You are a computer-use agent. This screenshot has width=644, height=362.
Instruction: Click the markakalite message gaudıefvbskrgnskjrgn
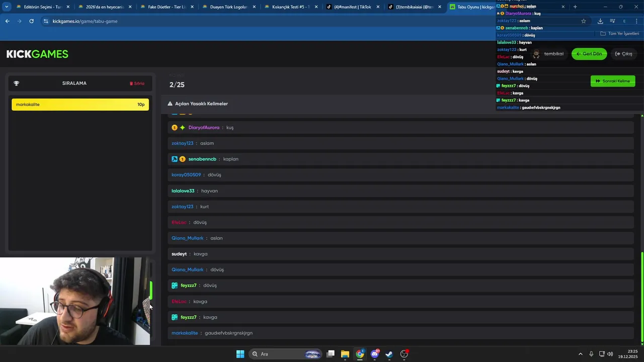(x=228, y=333)
